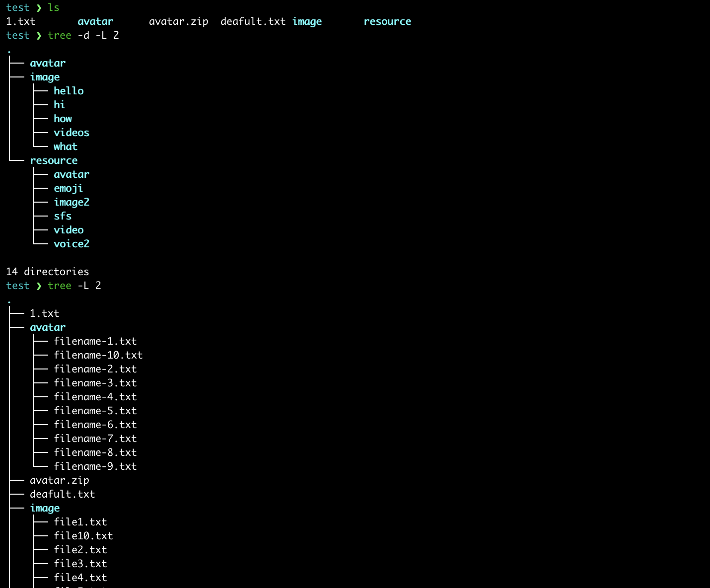
Task: Click the 'tree -L 2' command text
Action: click(74, 286)
